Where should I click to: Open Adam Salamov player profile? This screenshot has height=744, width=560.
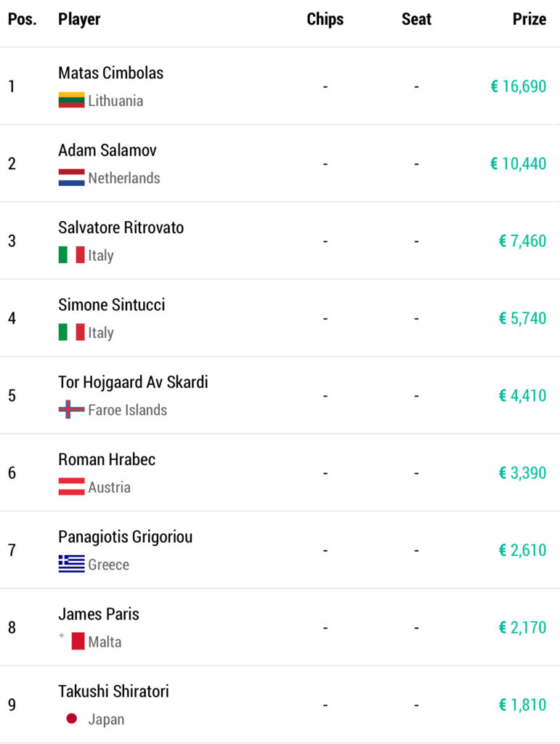(x=107, y=150)
